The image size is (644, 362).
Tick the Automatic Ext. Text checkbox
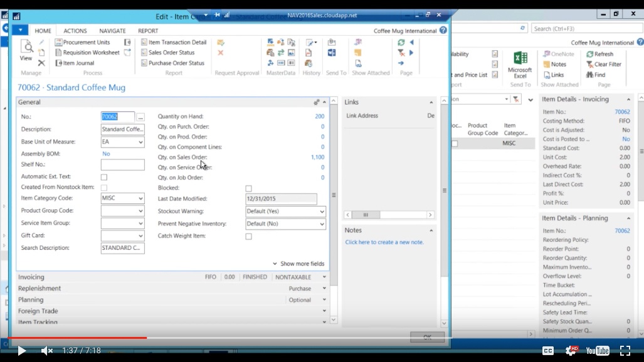(x=104, y=177)
